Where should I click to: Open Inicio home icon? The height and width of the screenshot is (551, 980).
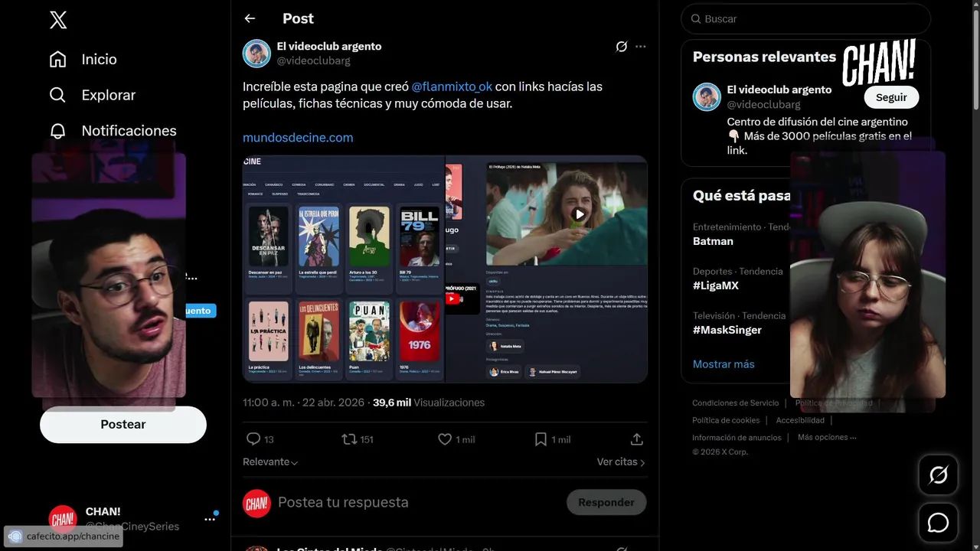(57, 59)
